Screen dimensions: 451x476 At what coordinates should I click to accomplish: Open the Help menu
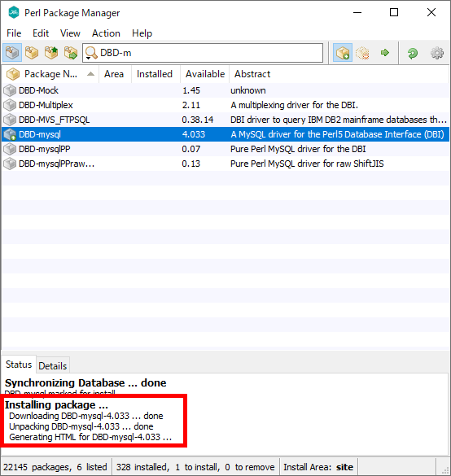[142, 33]
